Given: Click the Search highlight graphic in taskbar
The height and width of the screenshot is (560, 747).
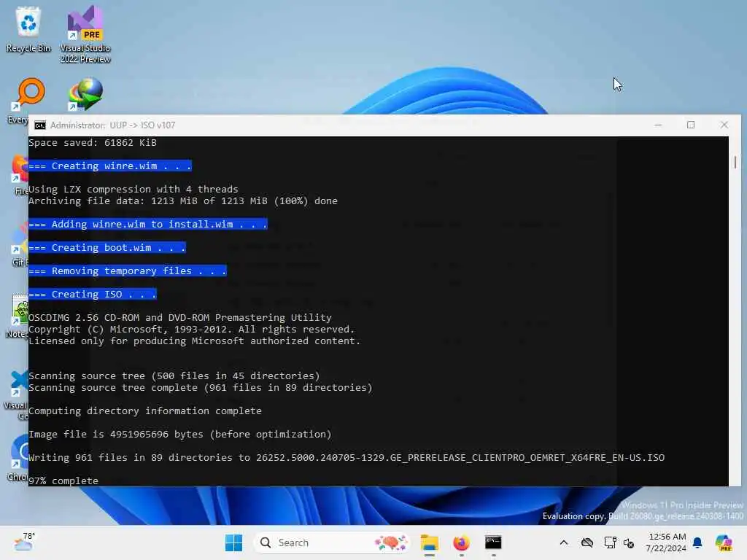Looking at the screenshot, I should click(x=391, y=542).
